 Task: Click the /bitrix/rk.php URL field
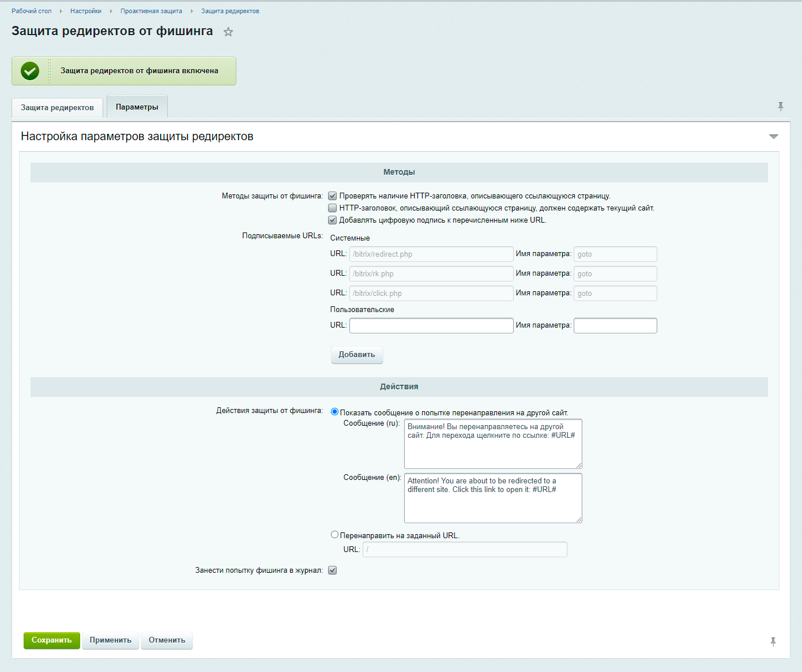coord(431,274)
